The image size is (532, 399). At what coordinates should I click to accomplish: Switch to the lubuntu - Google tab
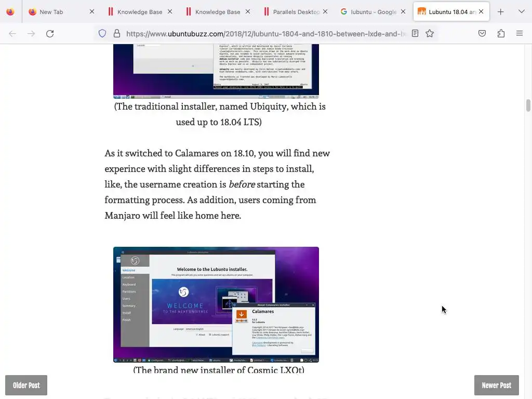point(373,12)
